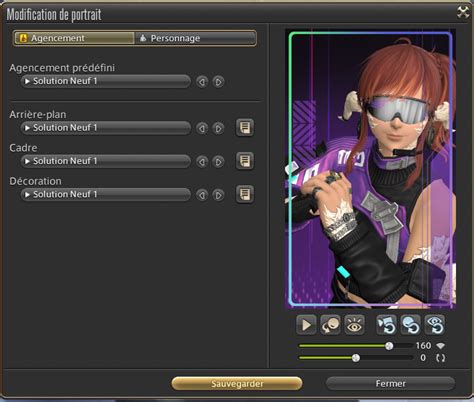The width and height of the screenshot is (474, 402).
Task: Click the rotation brackets icon
Action: coord(441,358)
